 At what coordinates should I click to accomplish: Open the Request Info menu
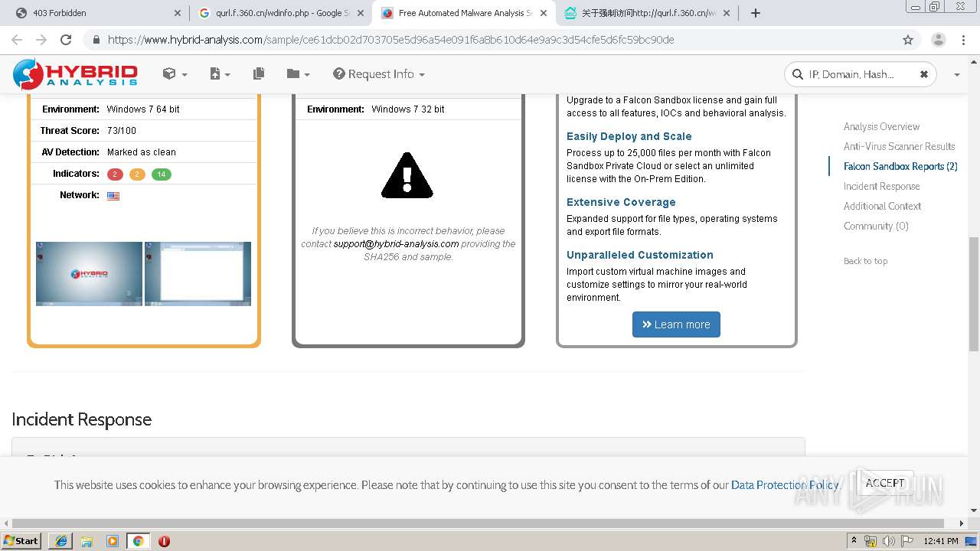379,73
